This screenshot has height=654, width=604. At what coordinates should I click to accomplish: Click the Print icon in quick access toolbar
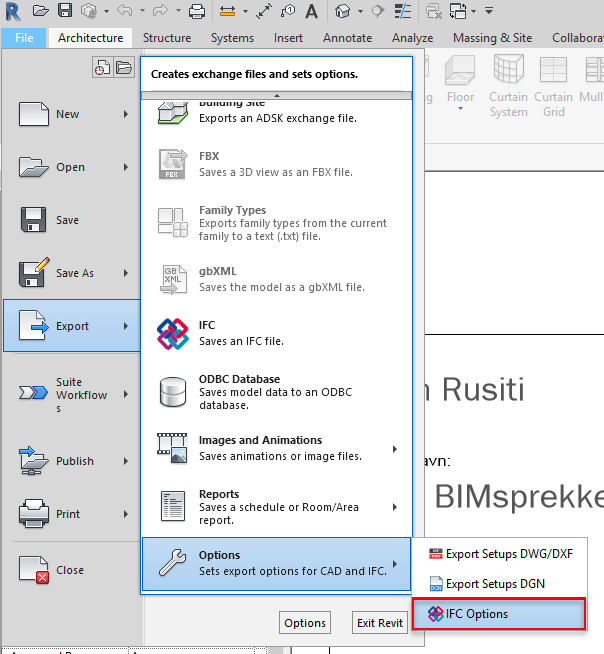pyautogui.click(x=196, y=11)
